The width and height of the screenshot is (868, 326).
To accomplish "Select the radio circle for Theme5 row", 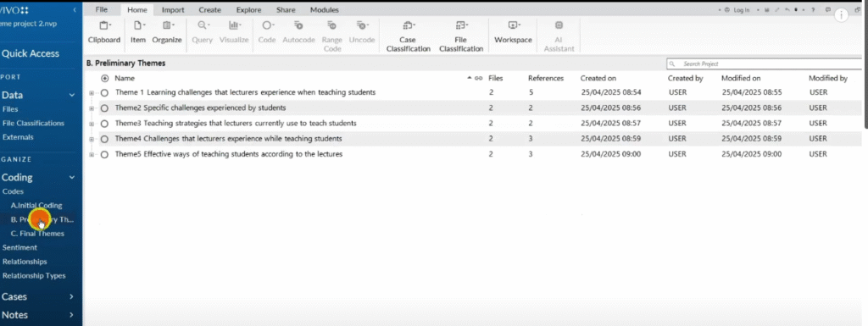I will (104, 154).
